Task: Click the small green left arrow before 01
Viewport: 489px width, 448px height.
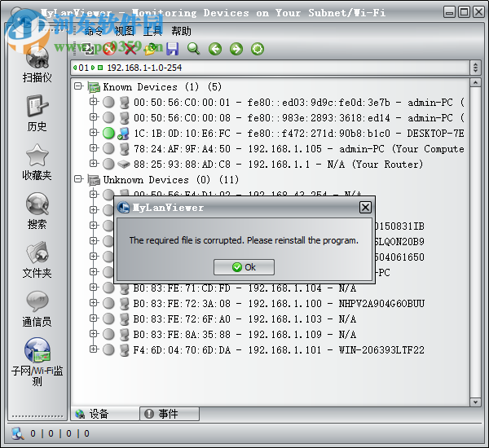Action: pyautogui.click(x=75, y=68)
